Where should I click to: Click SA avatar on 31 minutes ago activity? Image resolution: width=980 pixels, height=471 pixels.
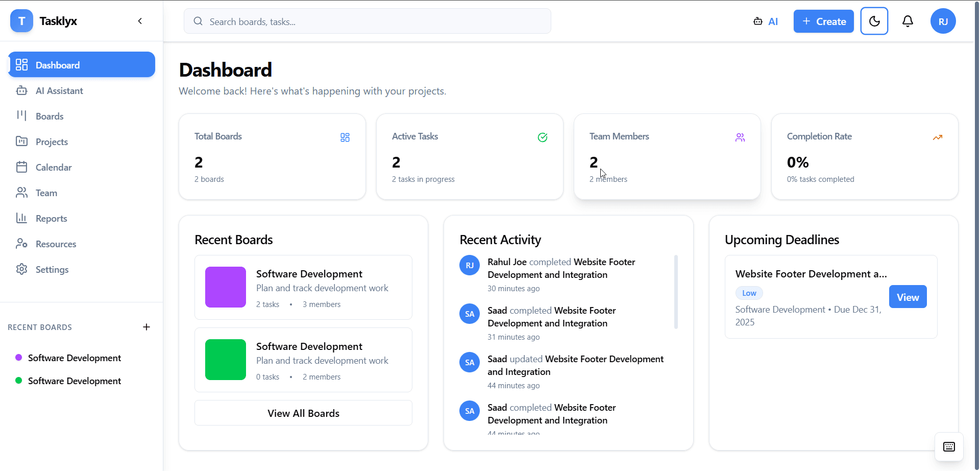click(470, 314)
